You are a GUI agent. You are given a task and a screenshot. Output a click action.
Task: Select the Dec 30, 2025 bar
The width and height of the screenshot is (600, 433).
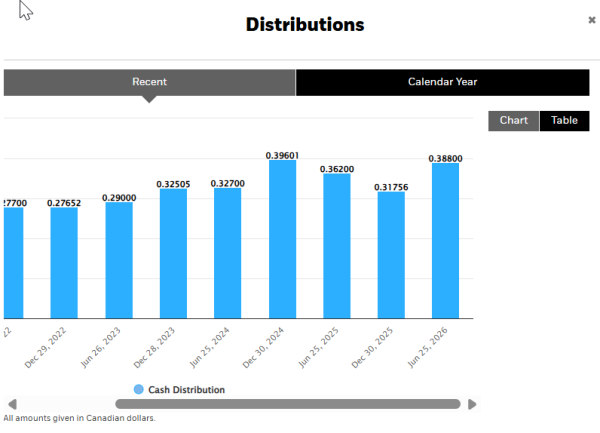391,255
